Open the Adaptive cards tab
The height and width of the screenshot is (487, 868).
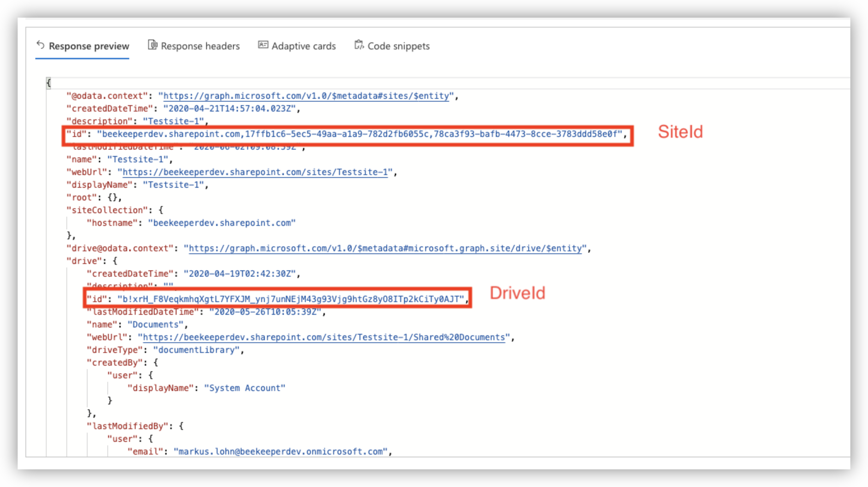tap(303, 46)
